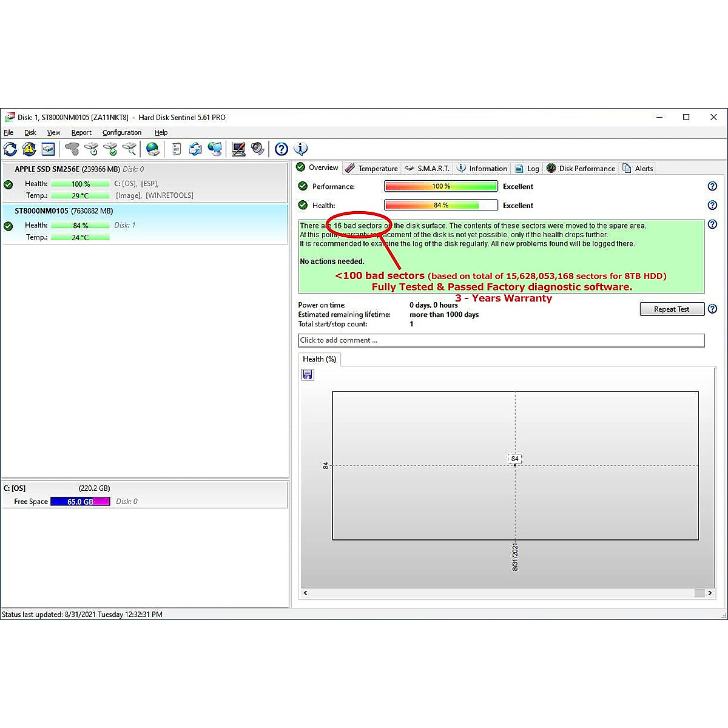Open the Configuration menu
This screenshot has height=728, width=728.
pyautogui.click(x=121, y=132)
